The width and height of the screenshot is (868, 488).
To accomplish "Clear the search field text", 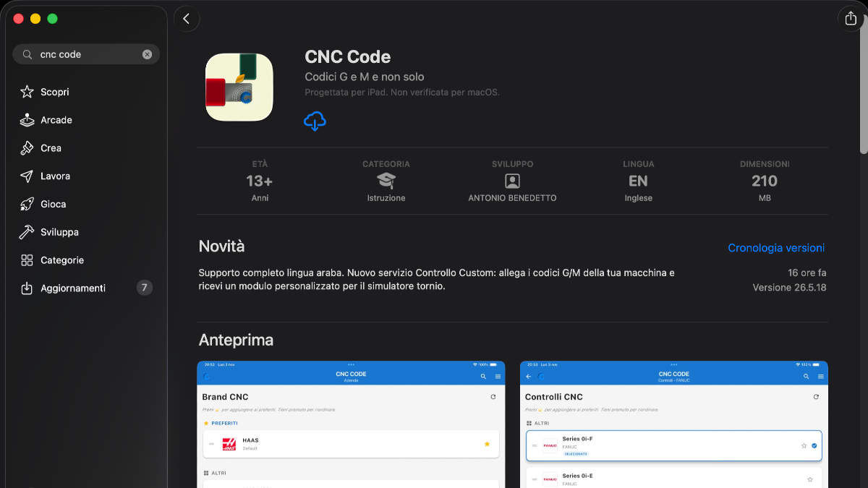I will pos(147,54).
